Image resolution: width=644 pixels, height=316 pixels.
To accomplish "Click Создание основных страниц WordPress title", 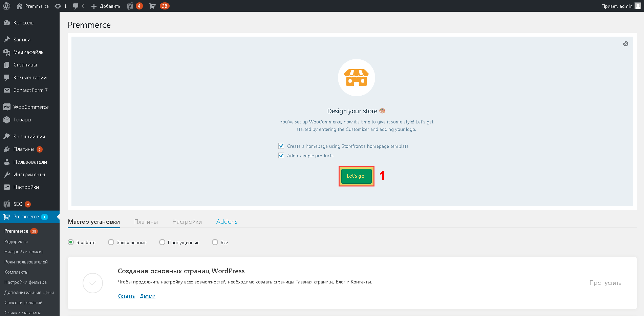I will (181, 271).
